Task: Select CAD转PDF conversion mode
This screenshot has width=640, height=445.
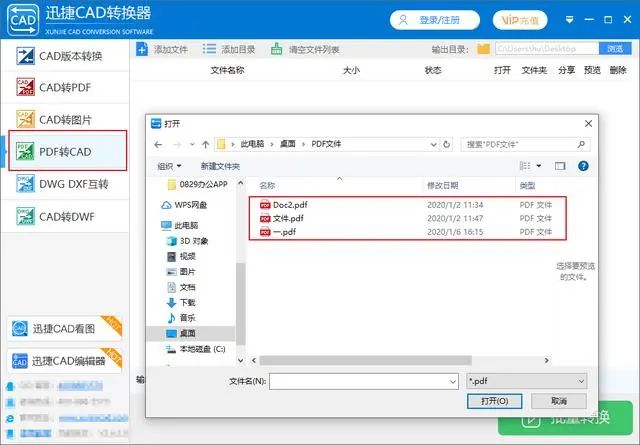Action: 65,87
